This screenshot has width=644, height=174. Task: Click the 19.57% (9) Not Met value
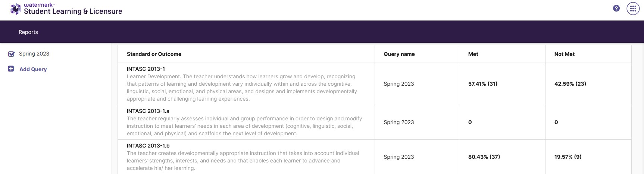pos(568,157)
